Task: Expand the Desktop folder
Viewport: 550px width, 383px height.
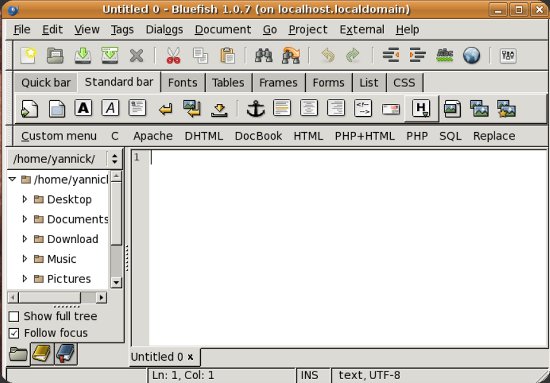Action: click(x=25, y=199)
